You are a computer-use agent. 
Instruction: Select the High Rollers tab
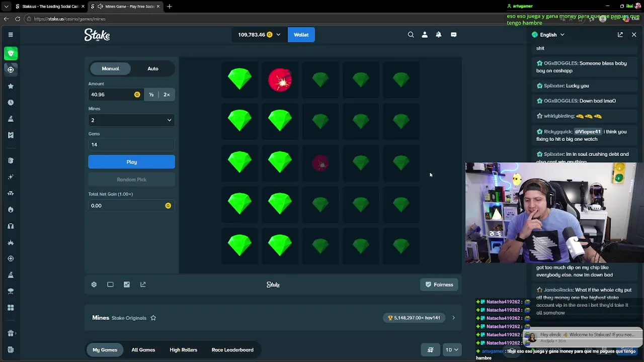pyautogui.click(x=183, y=350)
